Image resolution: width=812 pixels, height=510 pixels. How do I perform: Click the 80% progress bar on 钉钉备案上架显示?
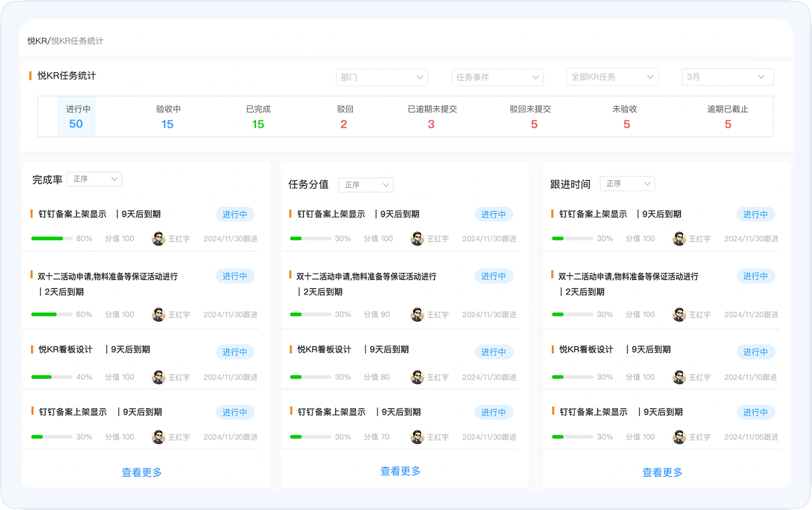pos(51,238)
